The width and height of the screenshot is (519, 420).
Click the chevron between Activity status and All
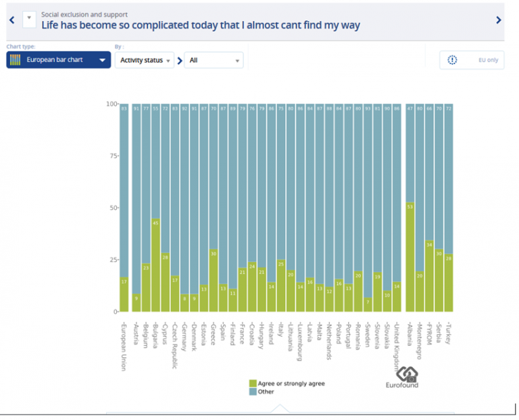(x=180, y=61)
